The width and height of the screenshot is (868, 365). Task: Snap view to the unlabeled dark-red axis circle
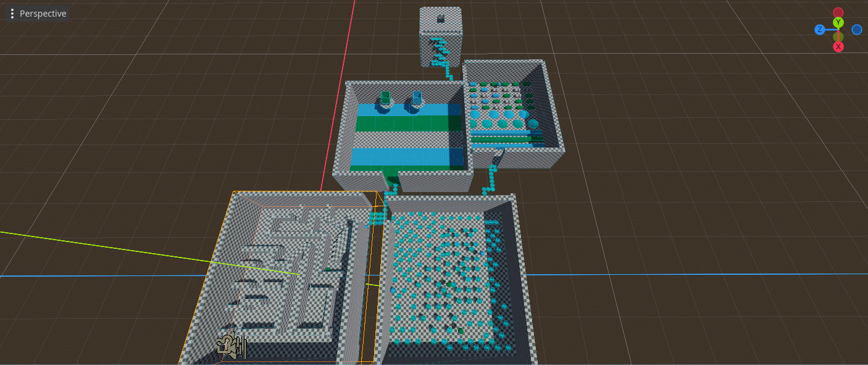(838, 12)
